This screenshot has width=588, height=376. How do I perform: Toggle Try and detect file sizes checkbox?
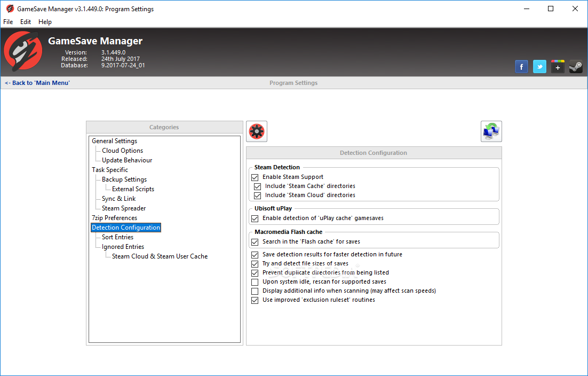click(255, 264)
